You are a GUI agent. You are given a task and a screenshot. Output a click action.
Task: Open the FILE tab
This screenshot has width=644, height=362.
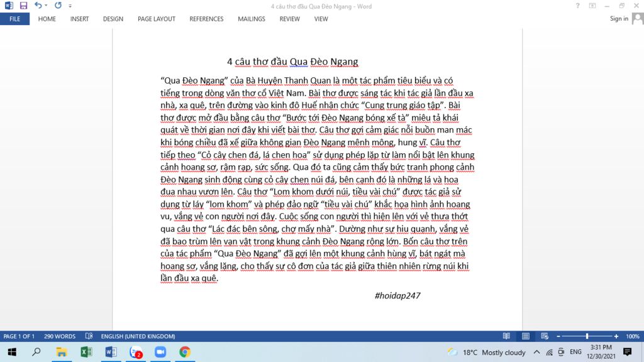15,19
